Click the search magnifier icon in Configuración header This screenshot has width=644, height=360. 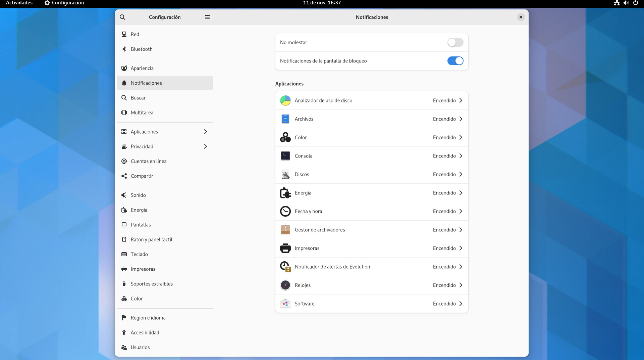click(x=122, y=17)
